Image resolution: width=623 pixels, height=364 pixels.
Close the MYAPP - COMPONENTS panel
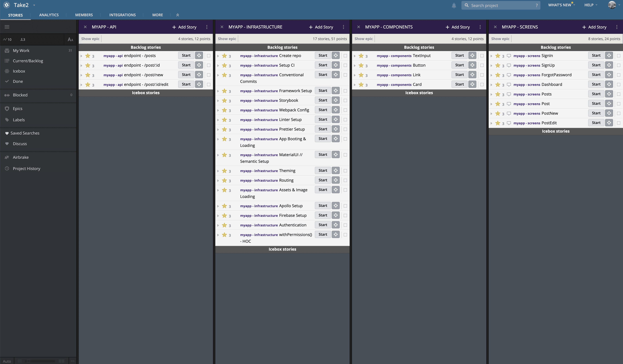(358, 27)
